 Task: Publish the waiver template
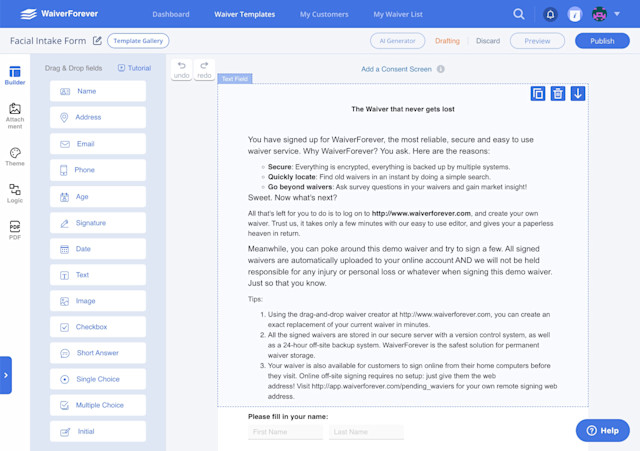[602, 41]
